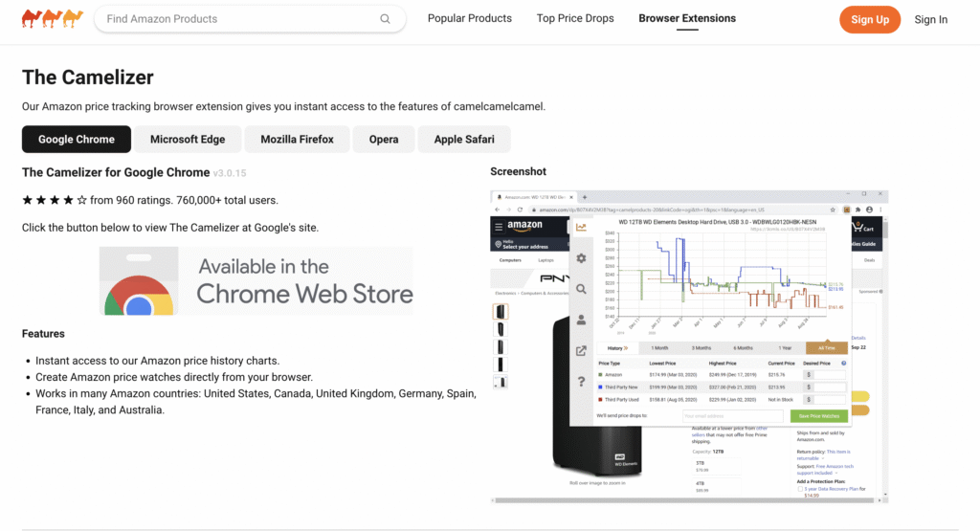Click the Screenshot heading text
The width and height of the screenshot is (980, 531).
tap(518, 171)
